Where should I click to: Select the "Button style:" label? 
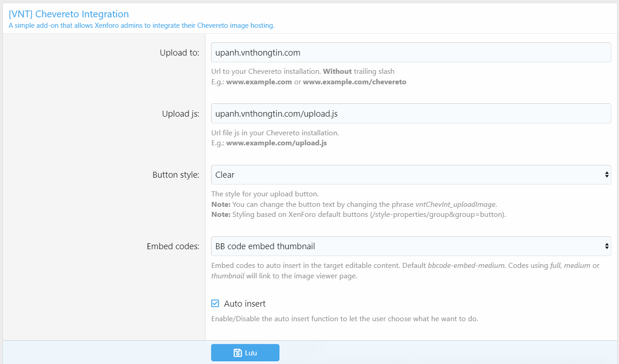[x=175, y=175]
